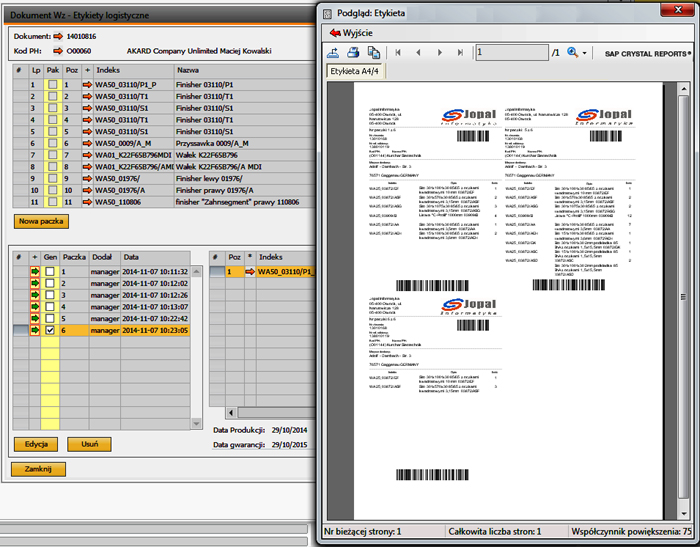
Task: Click Data gwarancji value 29/10/2015
Action: 289,445
